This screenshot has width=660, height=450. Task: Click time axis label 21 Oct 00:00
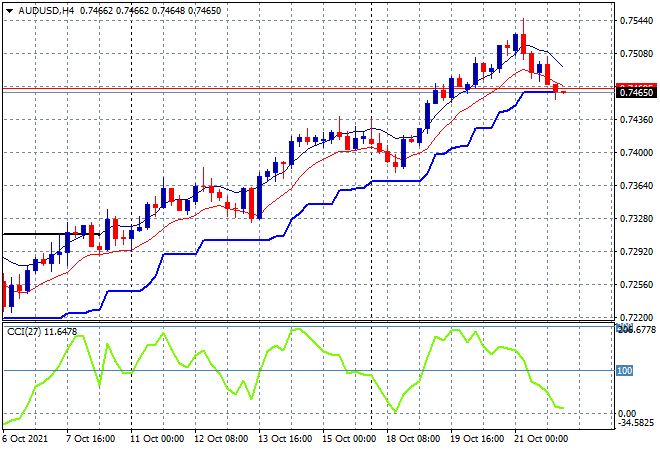coord(541,439)
